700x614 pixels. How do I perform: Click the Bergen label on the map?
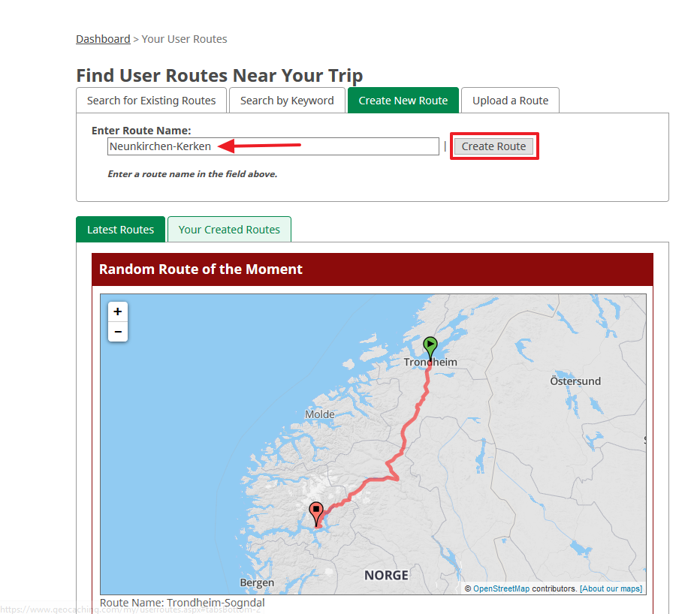[x=257, y=582]
